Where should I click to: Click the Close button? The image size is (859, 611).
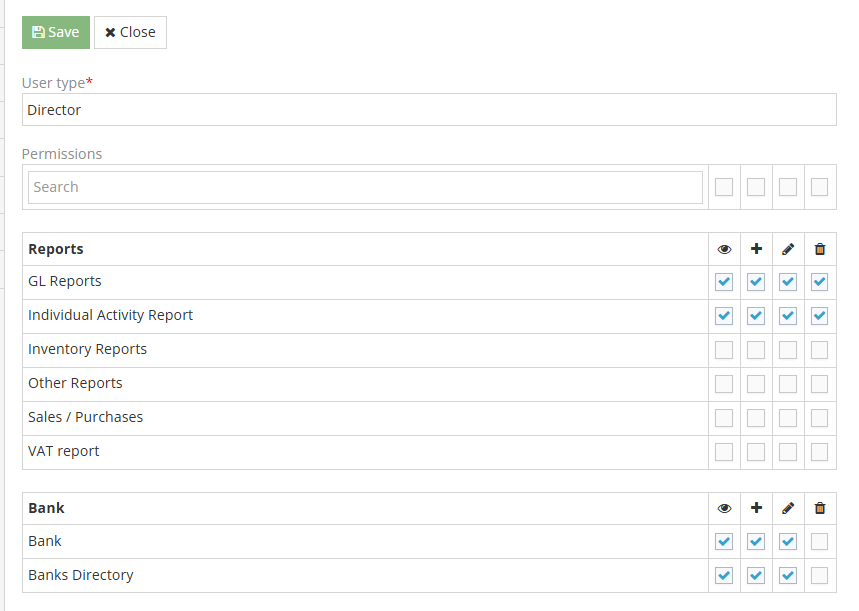click(130, 32)
